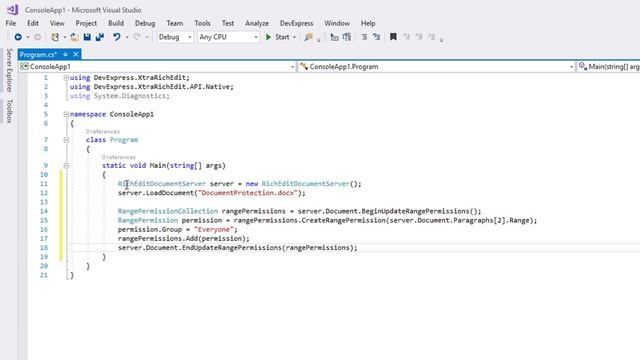The image size is (640, 360).
Task: Pin the Program.cs tab
Action: point(65,54)
